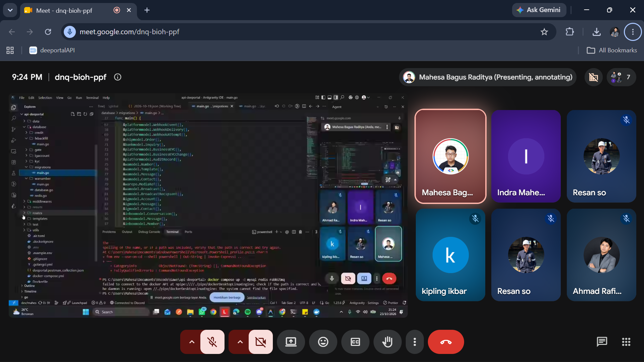Open the emoji reactions button
This screenshot has height=362, width=644.
point(323,342)
